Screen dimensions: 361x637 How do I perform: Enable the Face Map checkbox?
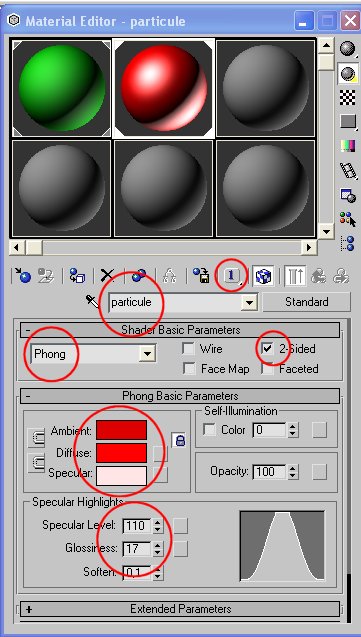[x=189, y=369]
